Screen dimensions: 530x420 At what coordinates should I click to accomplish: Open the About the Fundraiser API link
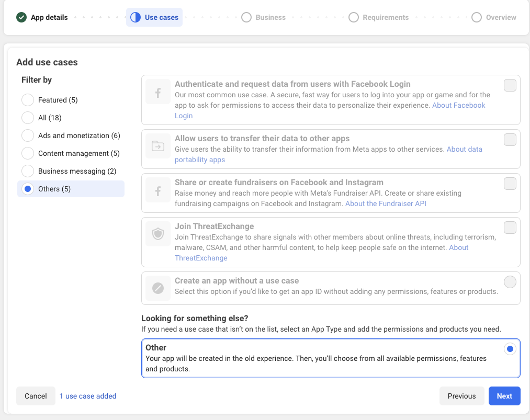coord(386,203)
